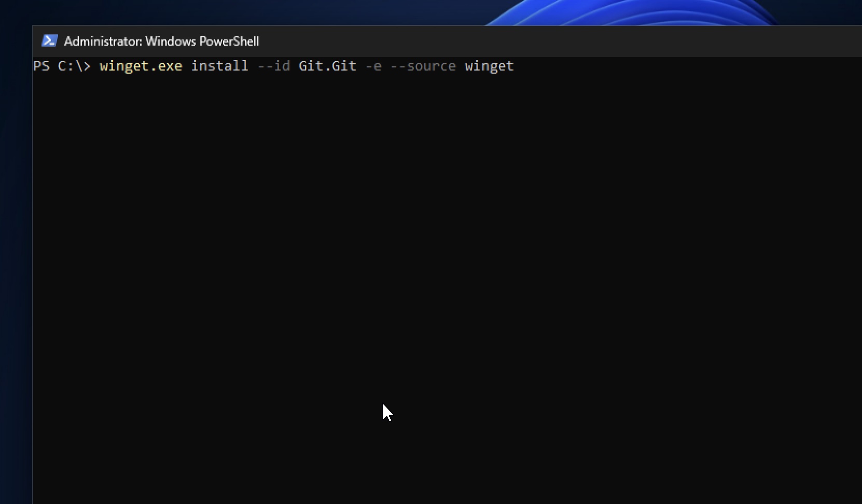Click near the mouse pointer in the console
Screen dimensions: 862x504
(x=388, y=413)
